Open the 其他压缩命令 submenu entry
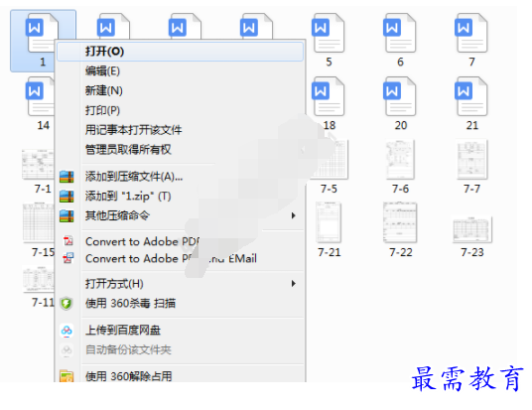The image size is (532, 410). (x=181, y=215)
